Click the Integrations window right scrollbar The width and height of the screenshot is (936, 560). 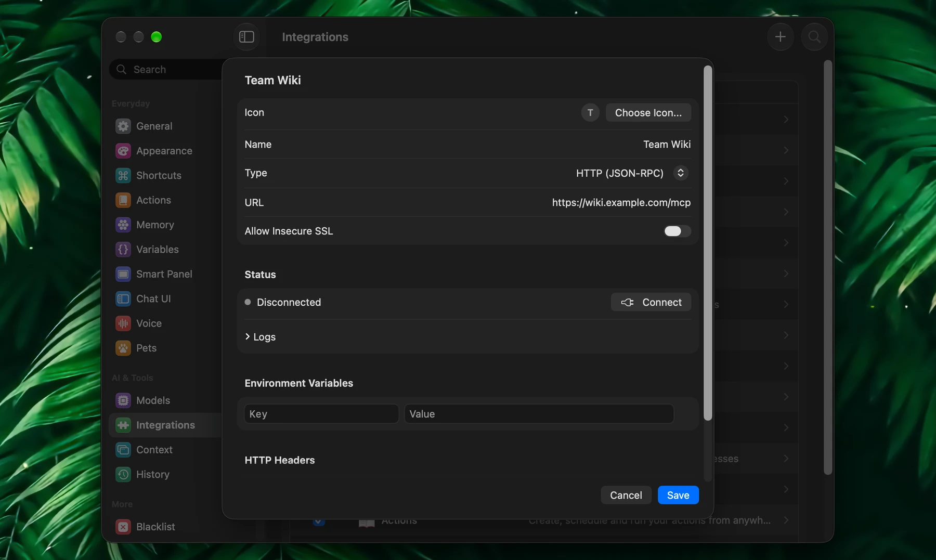coord(828,267)
